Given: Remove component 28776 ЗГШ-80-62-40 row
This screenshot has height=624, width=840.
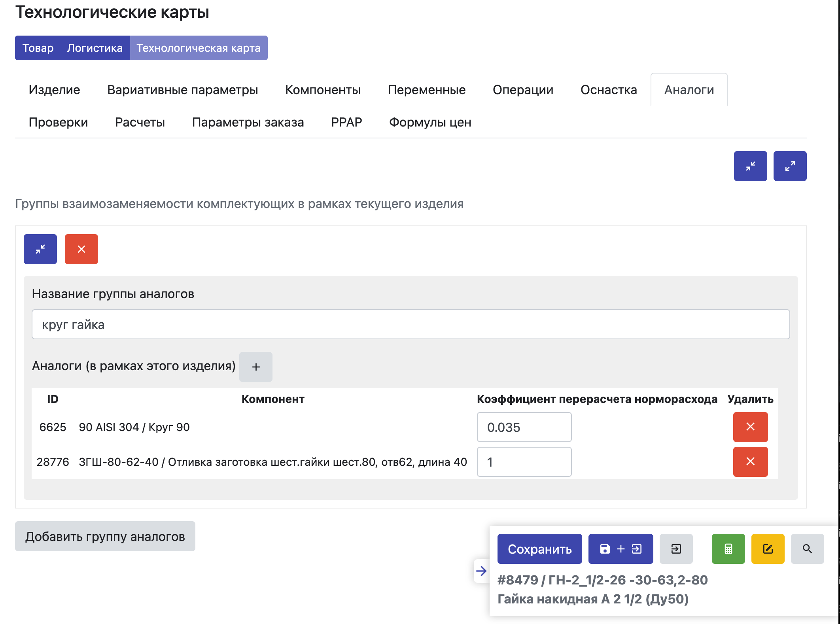Looking at the screenshot, I should pyautogui.click(x=750, y=462).
